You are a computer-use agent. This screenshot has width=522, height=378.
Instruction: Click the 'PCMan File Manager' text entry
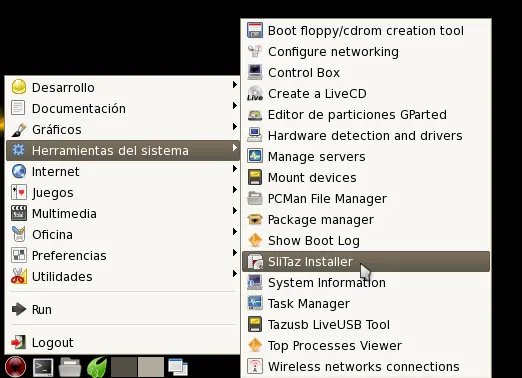click(x=327, y=199)
